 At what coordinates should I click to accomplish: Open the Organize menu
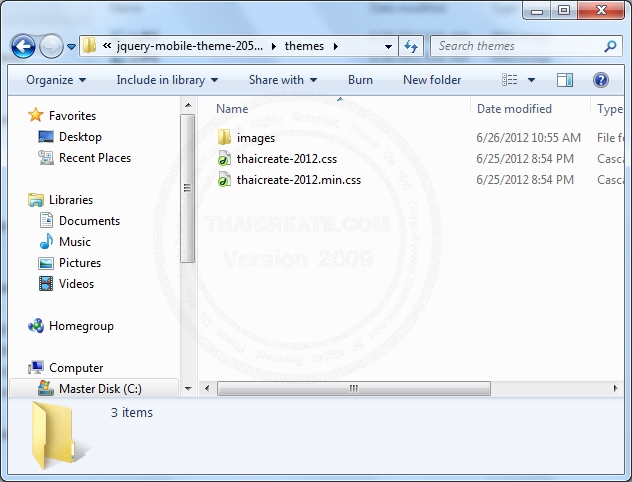tap(56, 80)
